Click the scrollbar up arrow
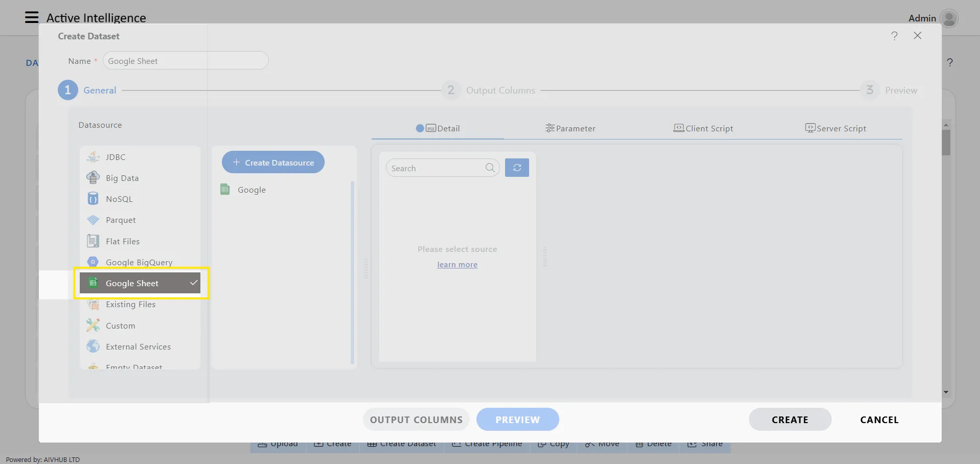The height and width of the screenshot is (464, 980). tap(946, 125)
